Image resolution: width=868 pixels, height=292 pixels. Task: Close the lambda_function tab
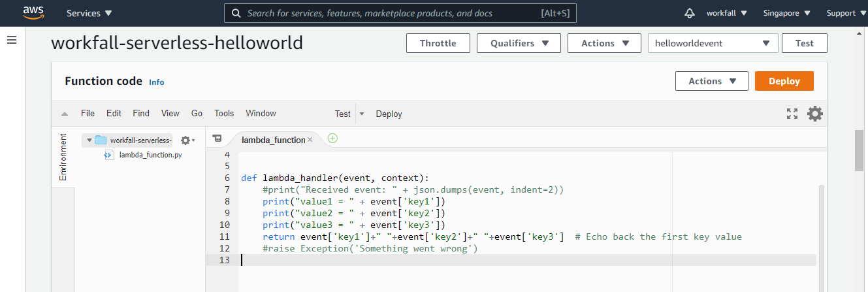coord(310,140)
